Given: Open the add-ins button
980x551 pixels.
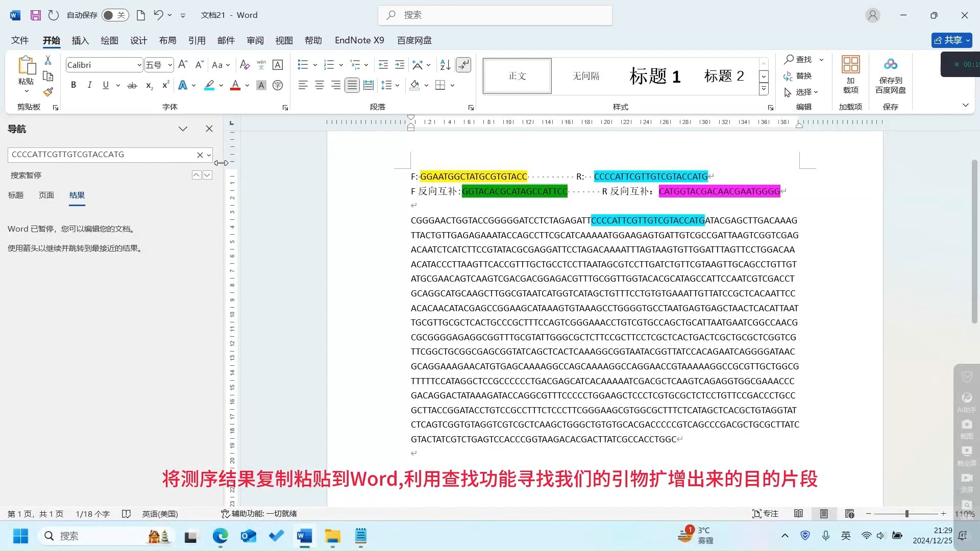Looking at the screenshot, I should coord(850,74).
